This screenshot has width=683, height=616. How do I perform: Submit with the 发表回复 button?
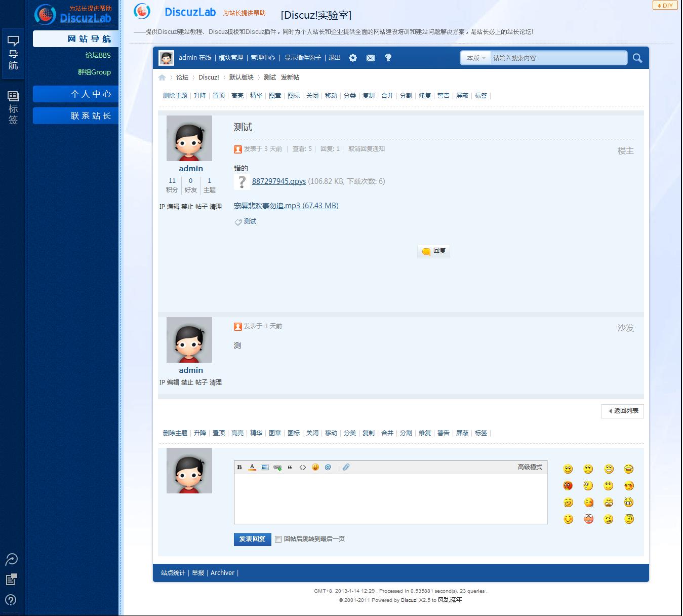coord(252,539)
